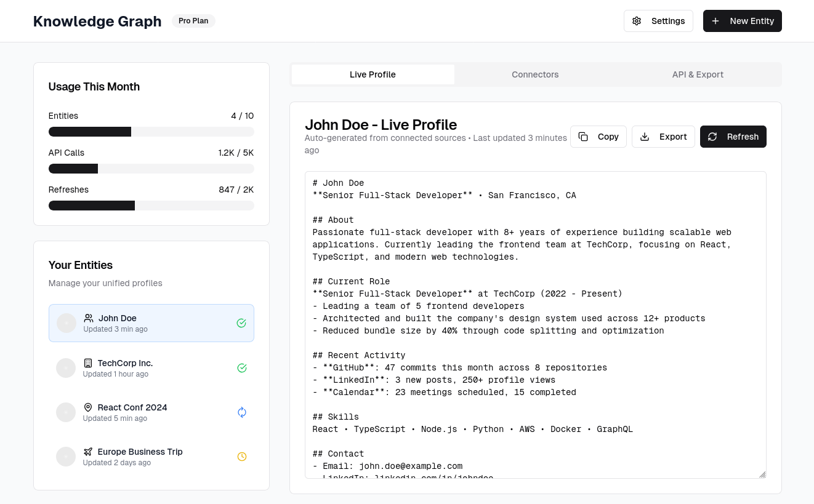The width and height of the screenshot is (814, 504).
Task: Click the Pro Plan badge
Action: [x=193, y=21]
